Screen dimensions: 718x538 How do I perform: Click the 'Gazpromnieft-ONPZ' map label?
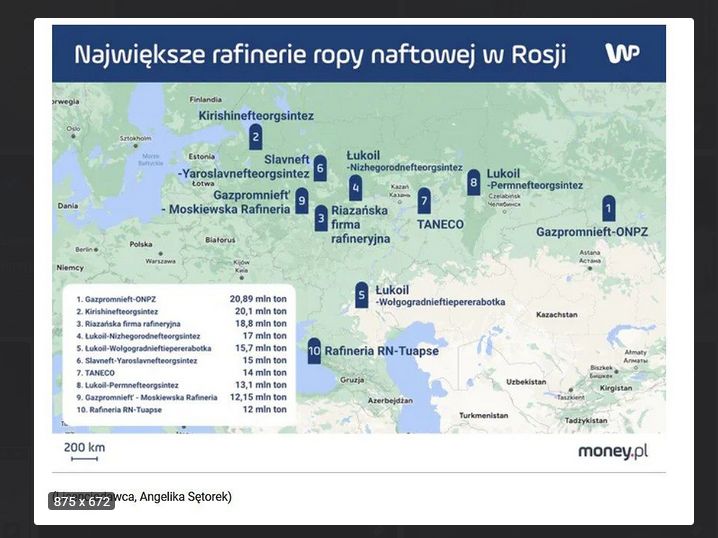[592, 232]
